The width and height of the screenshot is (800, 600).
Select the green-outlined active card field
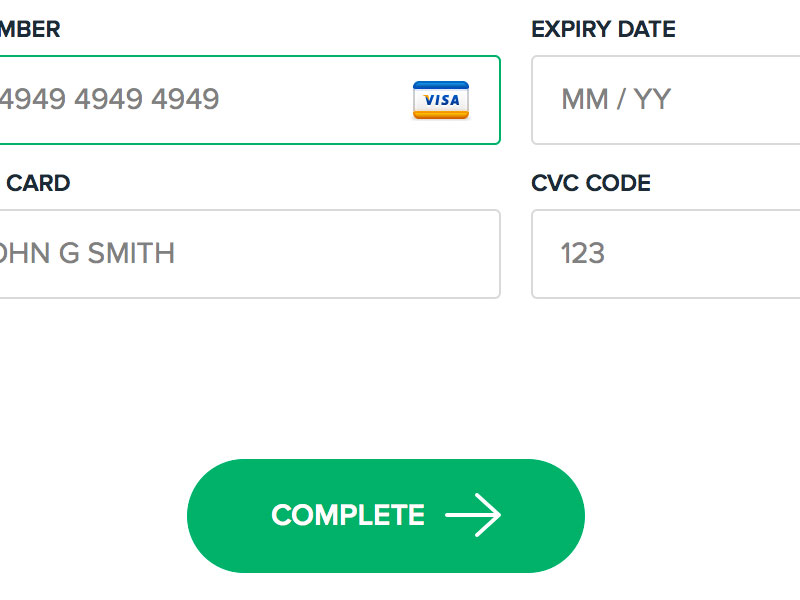point(300,100)
